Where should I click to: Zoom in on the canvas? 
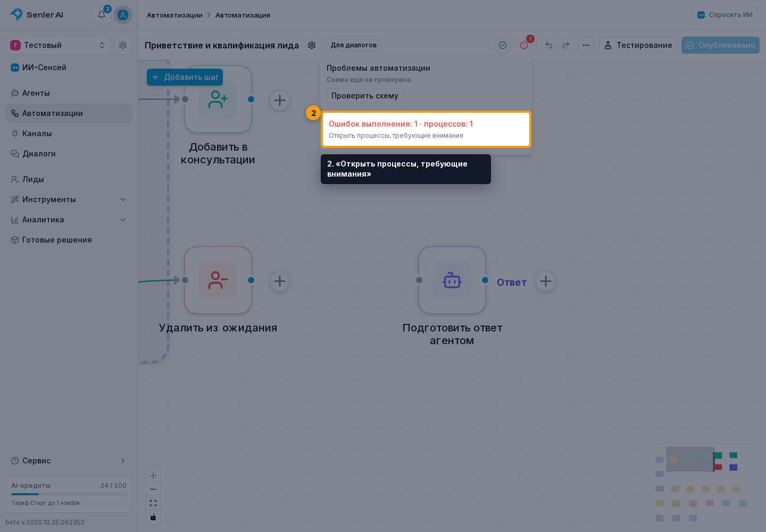[x=153, y=476]
